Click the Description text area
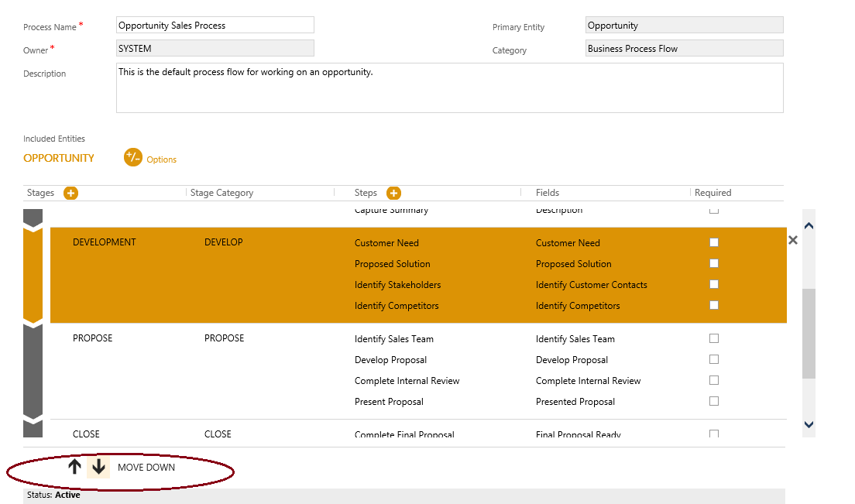The height and width of the screenshot is (504, 855). (x=450, y=87)
